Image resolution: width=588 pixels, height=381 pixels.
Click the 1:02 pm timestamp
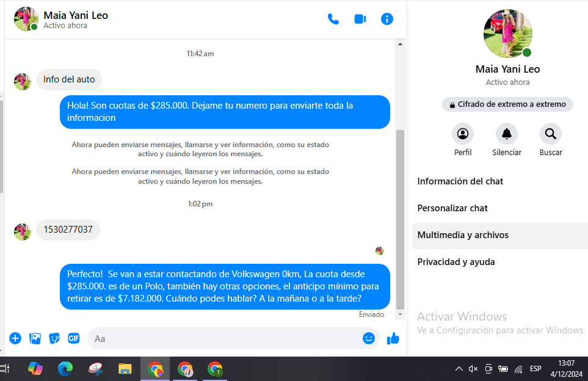[200, 204]
